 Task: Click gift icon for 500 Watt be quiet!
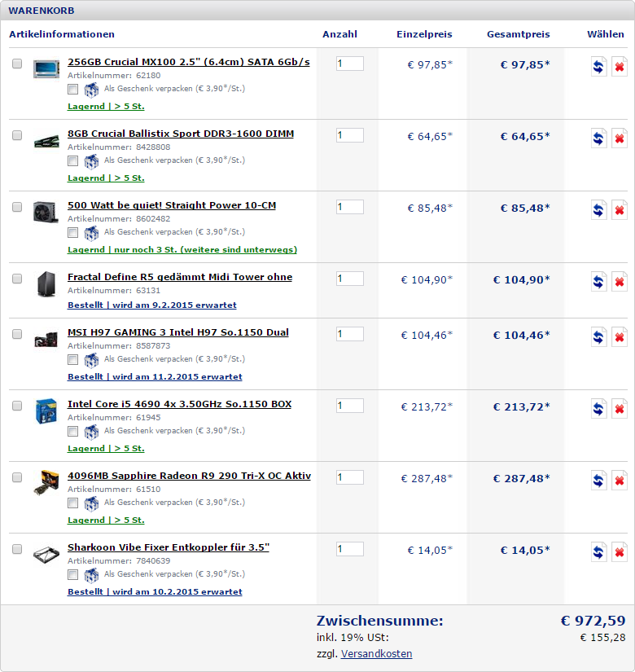pos(91,233)
